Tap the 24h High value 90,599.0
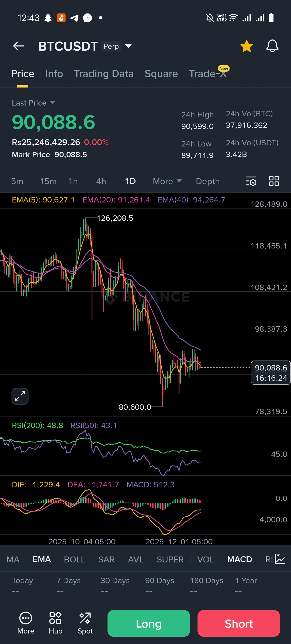Viewport: 291px width, 644px height. click(x=198, y=126)
